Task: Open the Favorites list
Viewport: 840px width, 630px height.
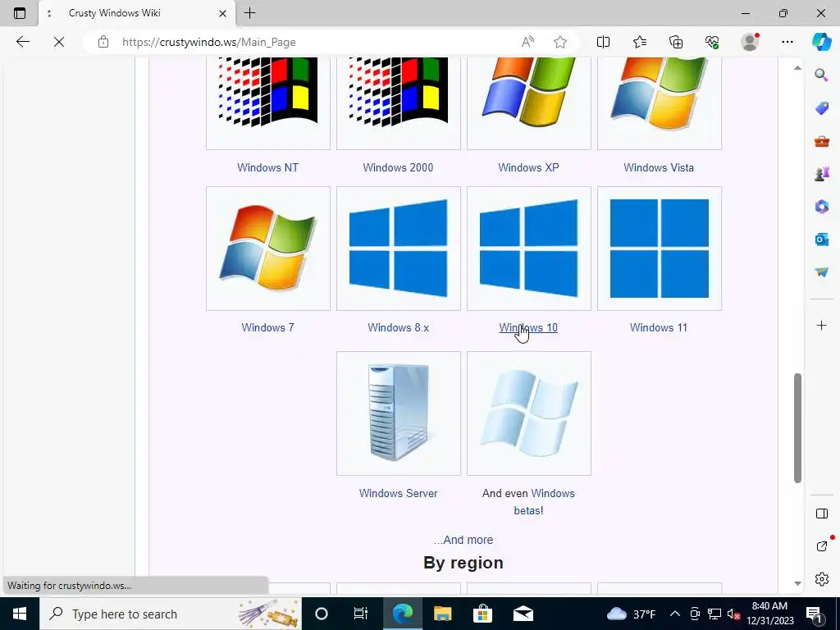Action: pos(640,42)
